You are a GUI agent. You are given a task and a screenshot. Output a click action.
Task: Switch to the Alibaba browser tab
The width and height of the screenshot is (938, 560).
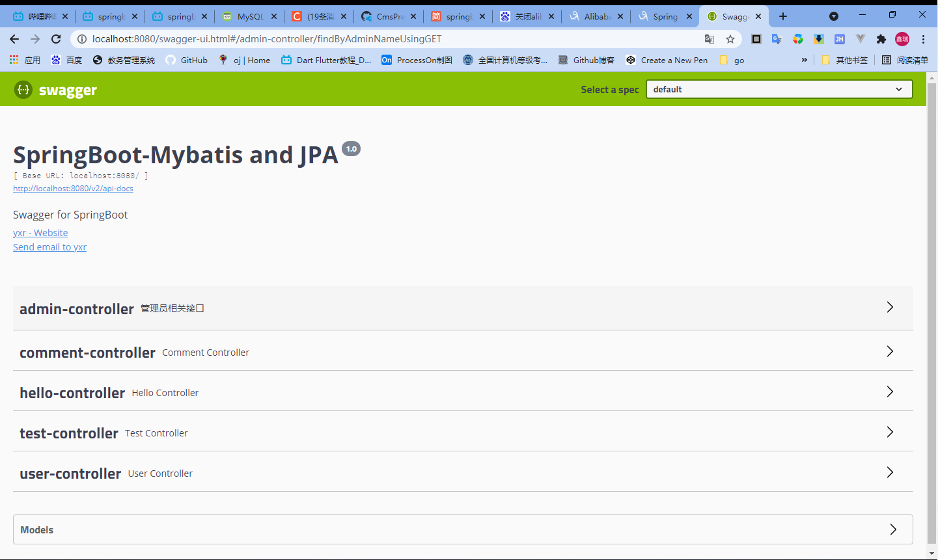tap(596, 16)
